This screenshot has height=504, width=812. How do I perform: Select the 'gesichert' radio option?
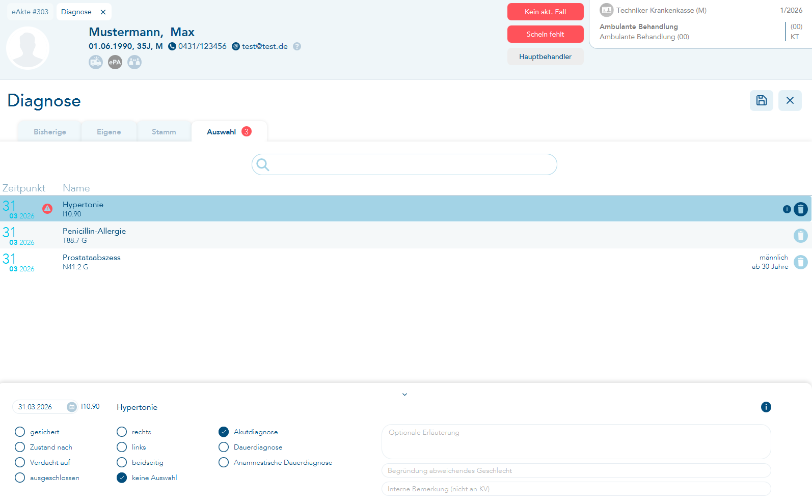click(x=20, y=432)
